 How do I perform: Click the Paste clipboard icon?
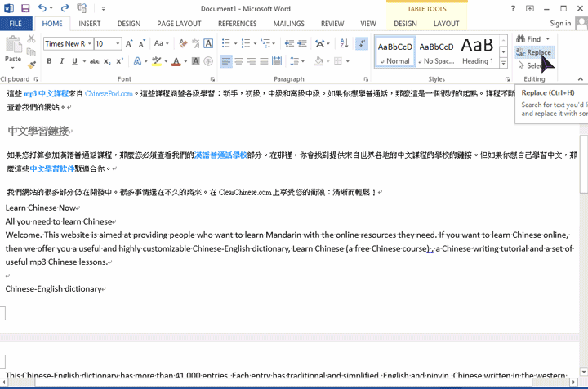click(x=13, y=45)
